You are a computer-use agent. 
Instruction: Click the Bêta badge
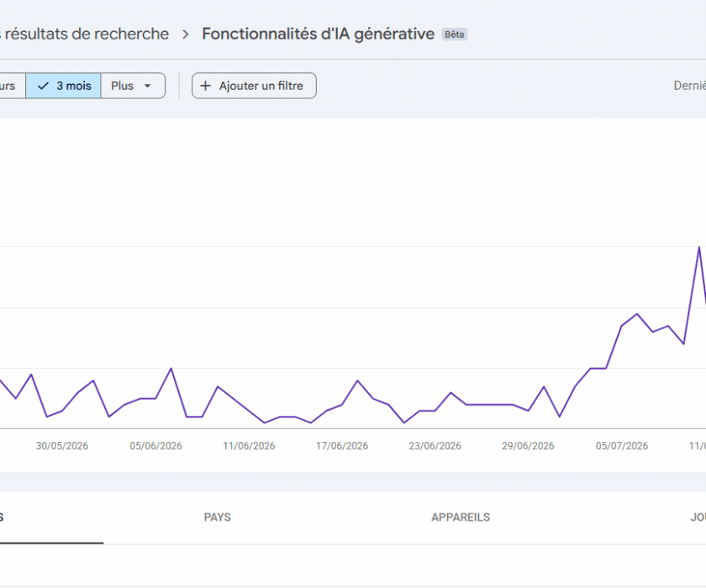[455, 34]
